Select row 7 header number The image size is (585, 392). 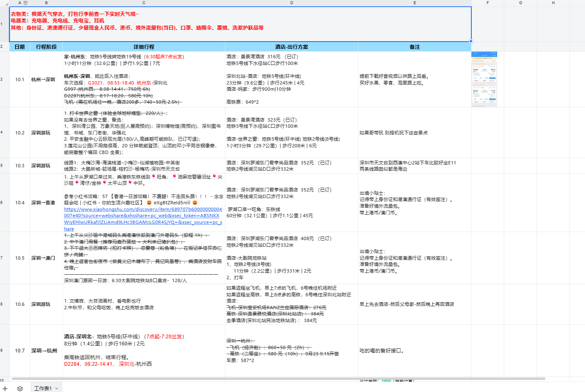(x=2, y=258)
